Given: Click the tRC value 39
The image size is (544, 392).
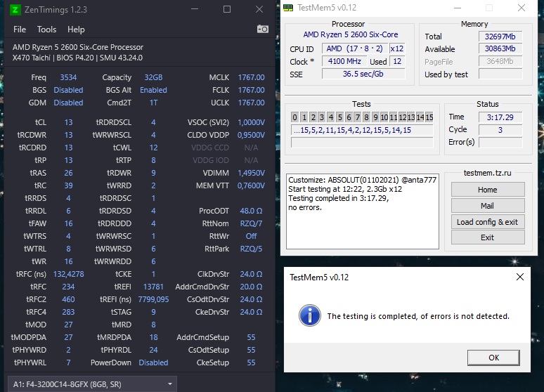Looking at the screenshot, I should [68, 185].
